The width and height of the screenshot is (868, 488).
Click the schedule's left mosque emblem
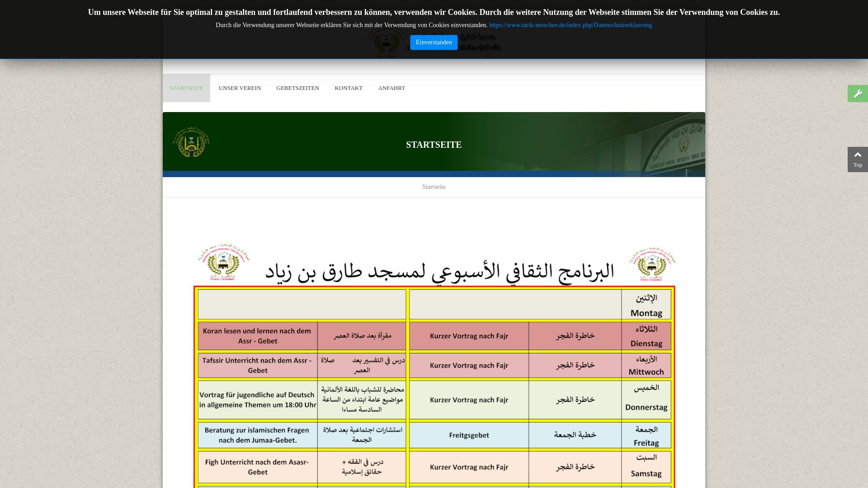(223, 262)
